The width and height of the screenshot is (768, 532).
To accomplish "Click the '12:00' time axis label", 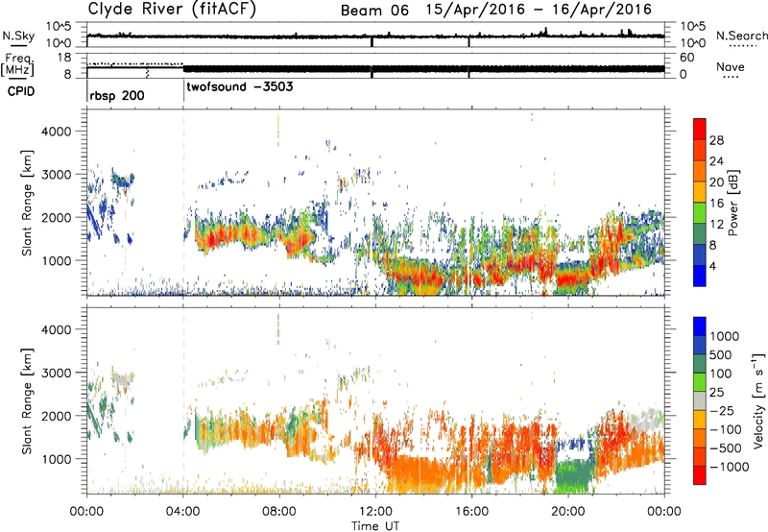I will [375, 512].
